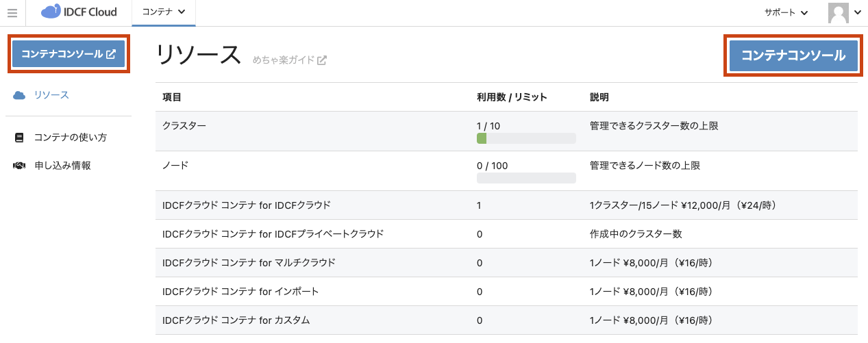The image size is (868, 343).
Task: Open the hamburger menu icon
Action: tap(12, 13)
